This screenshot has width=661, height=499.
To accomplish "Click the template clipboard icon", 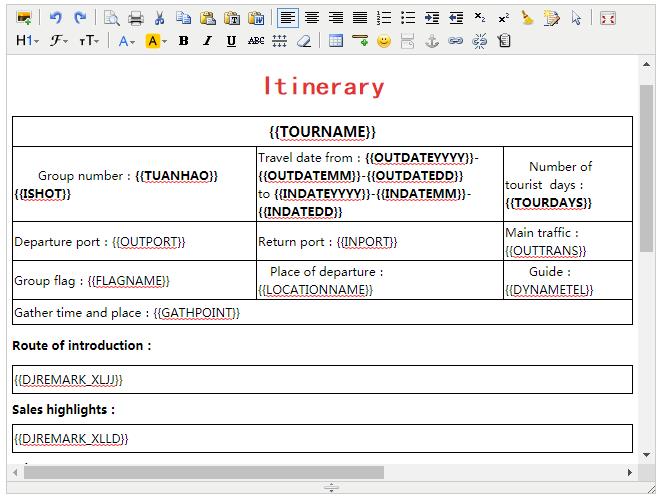I will [504, 41].
